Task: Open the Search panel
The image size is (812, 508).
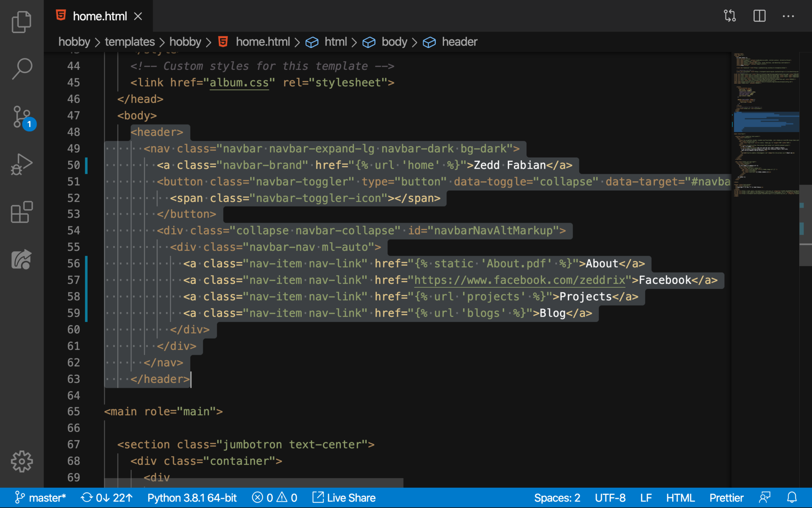Action: [21, 69]
